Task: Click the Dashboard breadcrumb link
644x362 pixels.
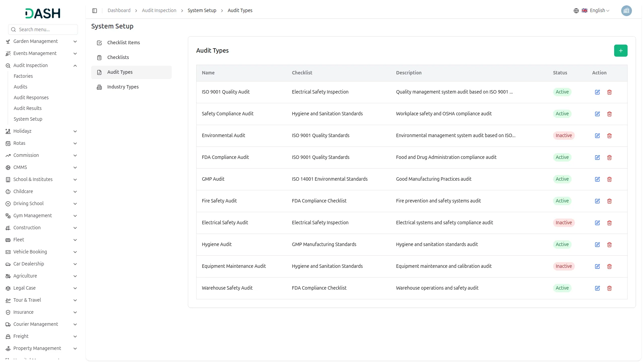Action: [119, 11]
